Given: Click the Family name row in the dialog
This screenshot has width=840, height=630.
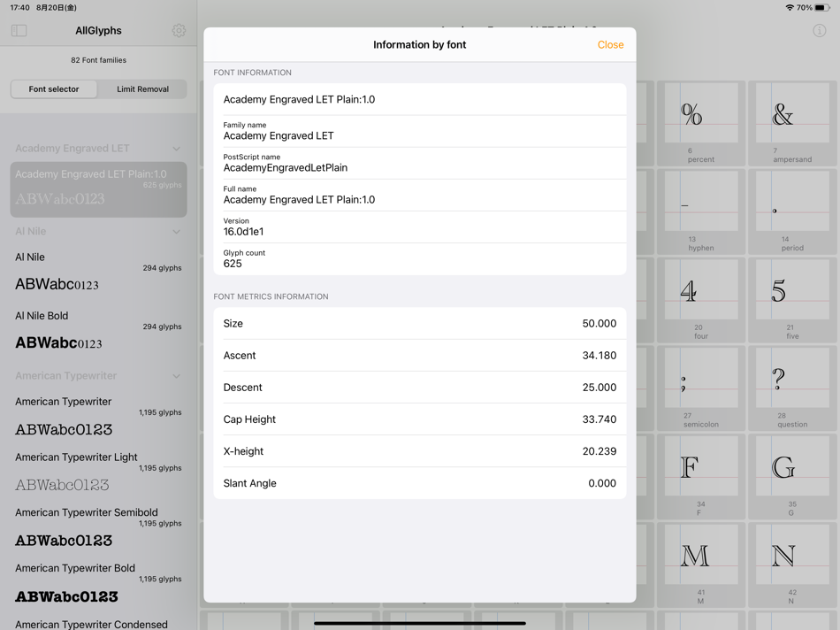Looking at the screenshot, I should 420,131.
